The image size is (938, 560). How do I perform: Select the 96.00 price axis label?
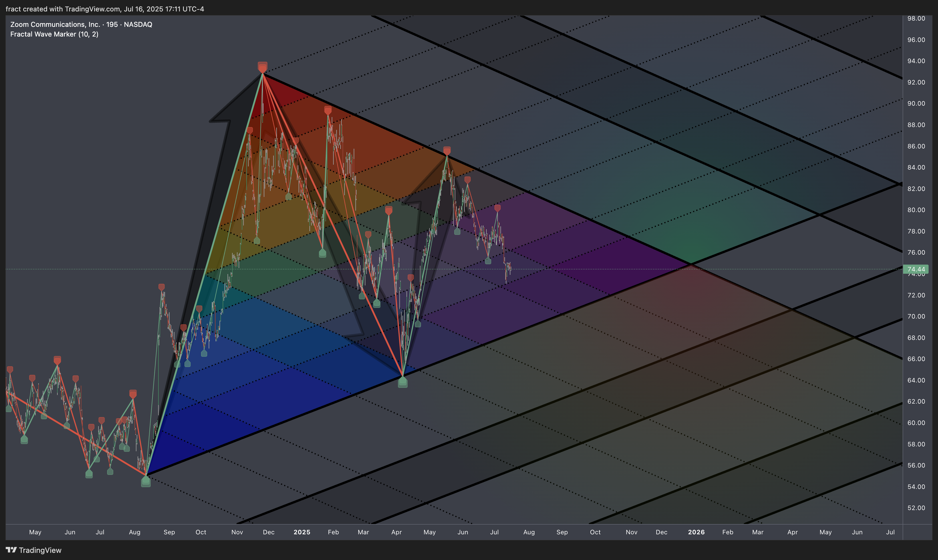[x=916, y=40]
